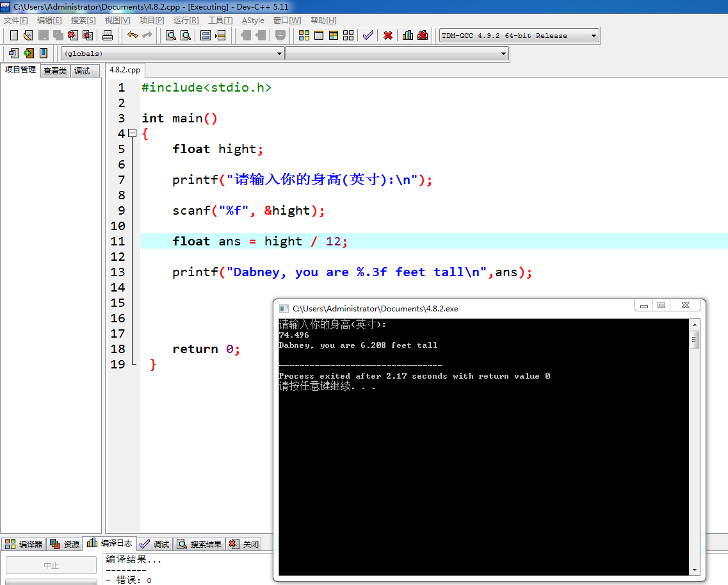Click the Goto function toolbar icon
This screenshot has width=728, height=585.
point(206,35)
